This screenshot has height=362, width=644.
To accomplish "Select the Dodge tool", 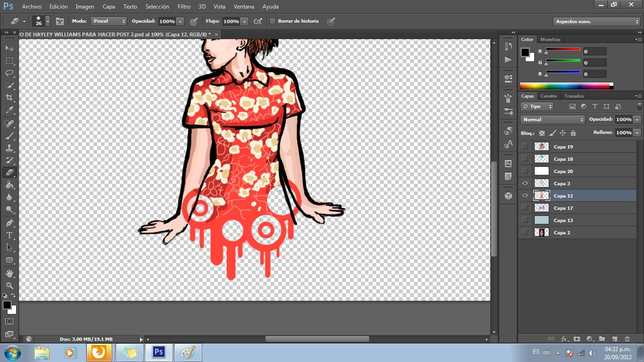I will point(9,209).
